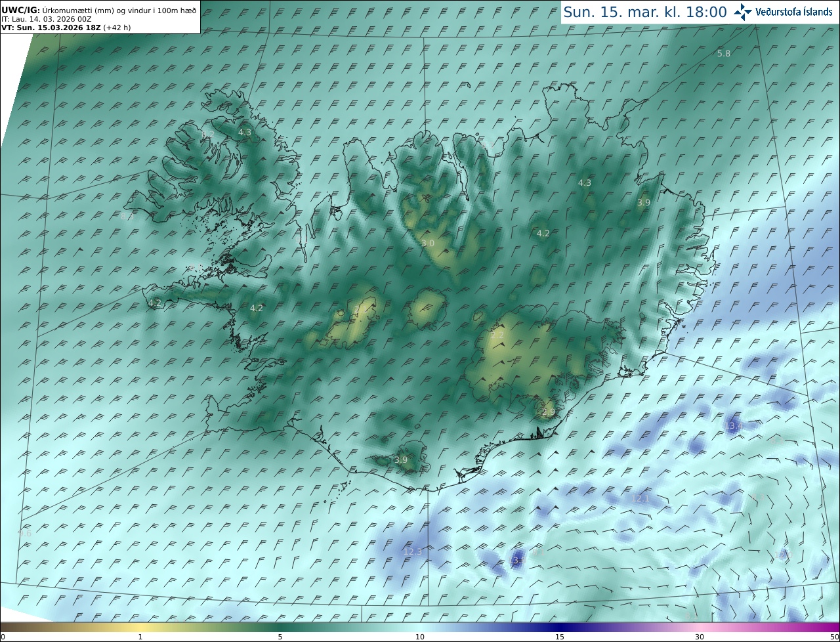The height and width of the screenshot is (642, 840).
Task: Click the 2.9 value label on the map
Action: click(549, 412)
